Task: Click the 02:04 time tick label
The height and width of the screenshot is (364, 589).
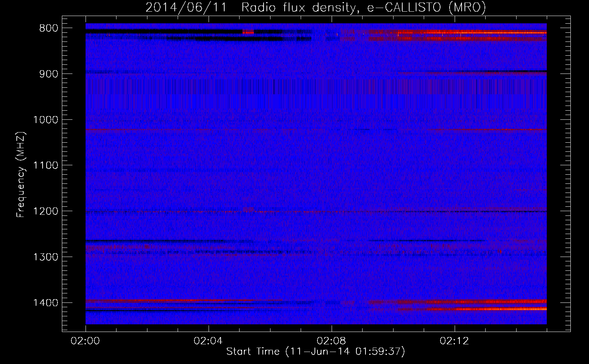Action: [208, 341]
